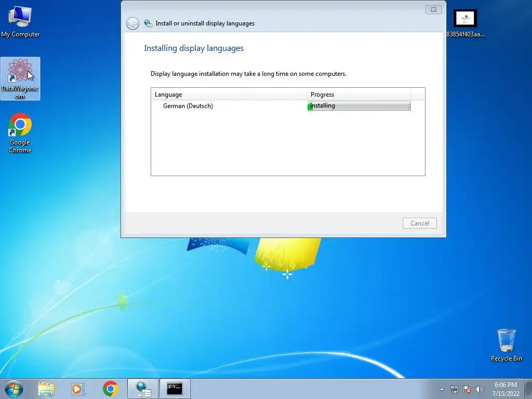This screenshot has width=532, height=399.
Task: Open the clock showing 6:06 PM
Action: [506, 389]
